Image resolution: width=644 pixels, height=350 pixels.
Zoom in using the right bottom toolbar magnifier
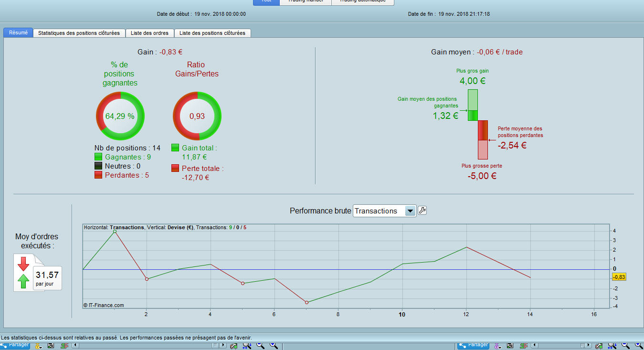638,346
